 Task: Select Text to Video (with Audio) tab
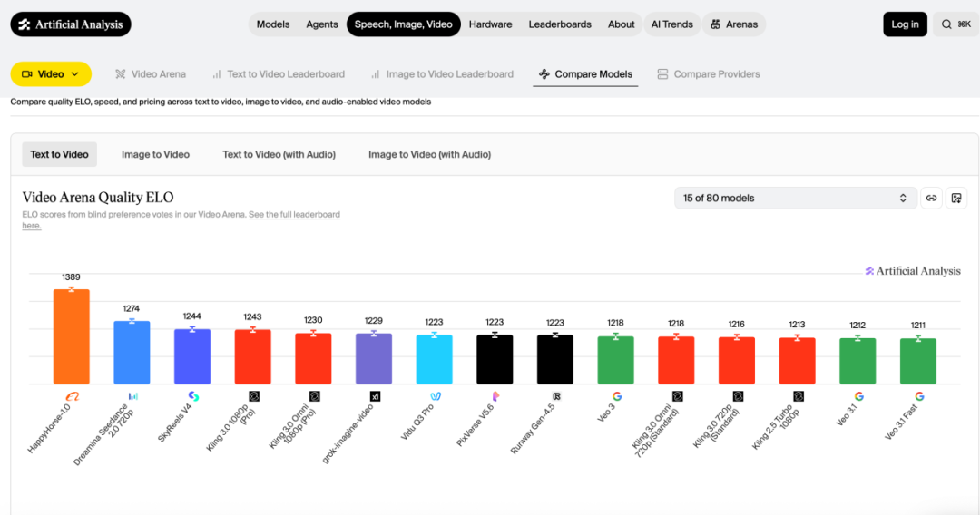[x=279, y=154]
